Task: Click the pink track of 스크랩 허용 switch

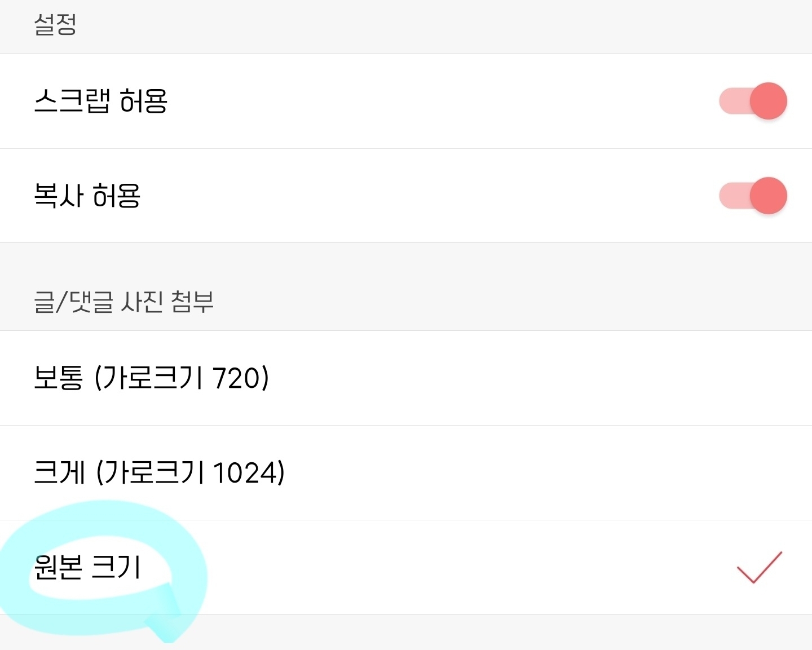Action: point(732,101)
